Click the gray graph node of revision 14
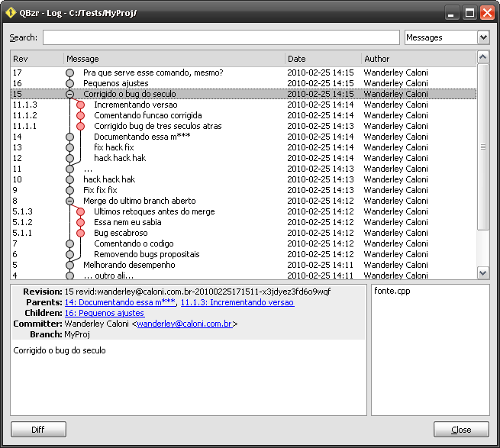The image size is (500, 448). pyautogui.click(x=69, y=137)
